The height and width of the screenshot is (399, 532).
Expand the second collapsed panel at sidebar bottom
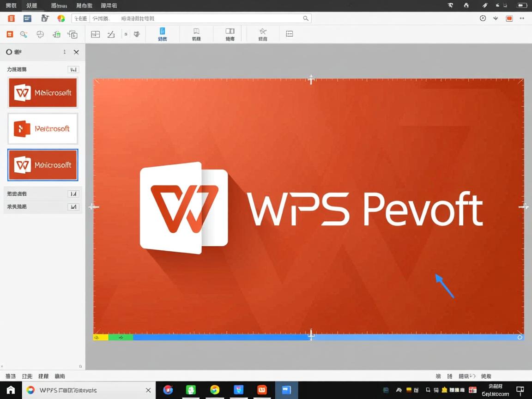pyautogui.click(x=73, y=206)
